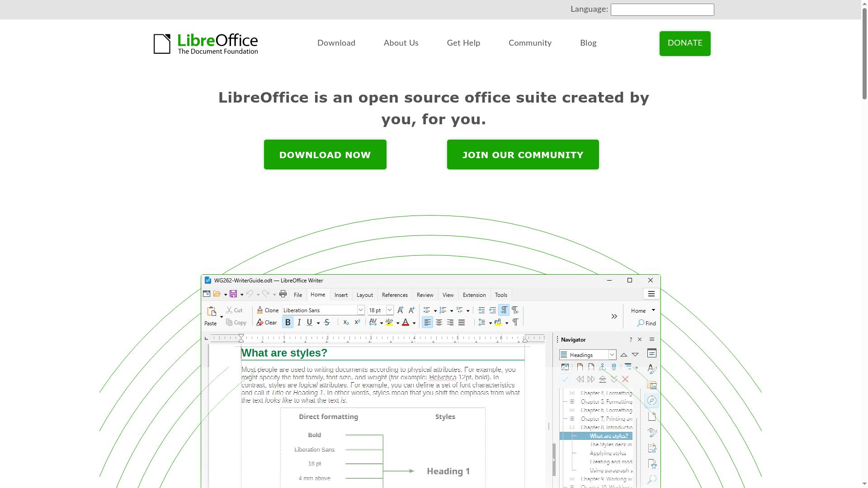Click the Justified alignment icon

462,322
